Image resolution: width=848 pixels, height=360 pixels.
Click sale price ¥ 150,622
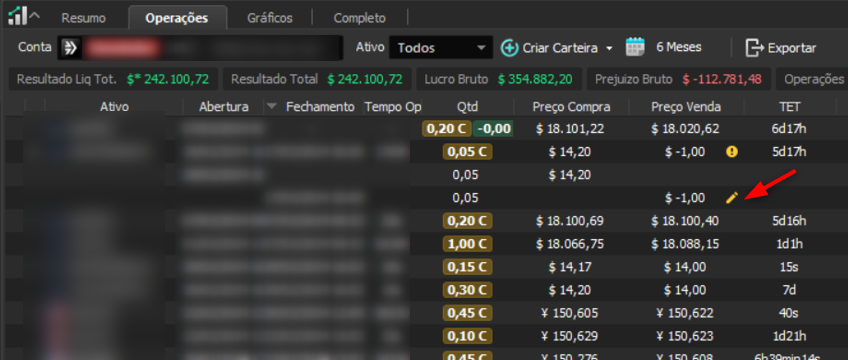pos(685,313)
